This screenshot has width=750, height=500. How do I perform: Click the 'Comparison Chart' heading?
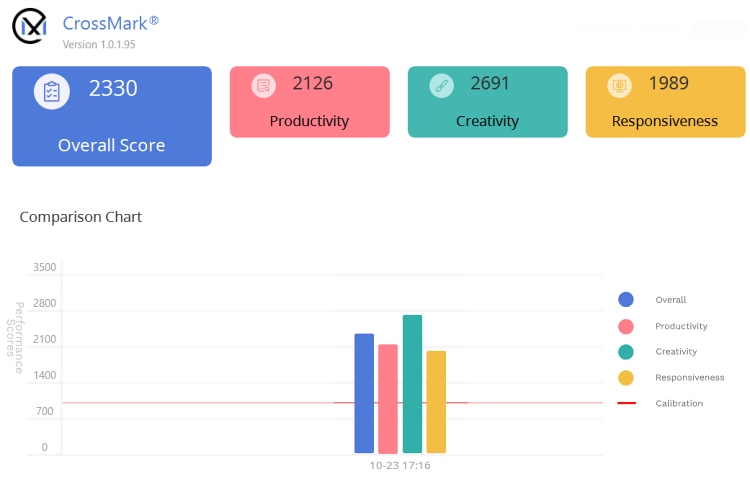[x=81, y=217]
